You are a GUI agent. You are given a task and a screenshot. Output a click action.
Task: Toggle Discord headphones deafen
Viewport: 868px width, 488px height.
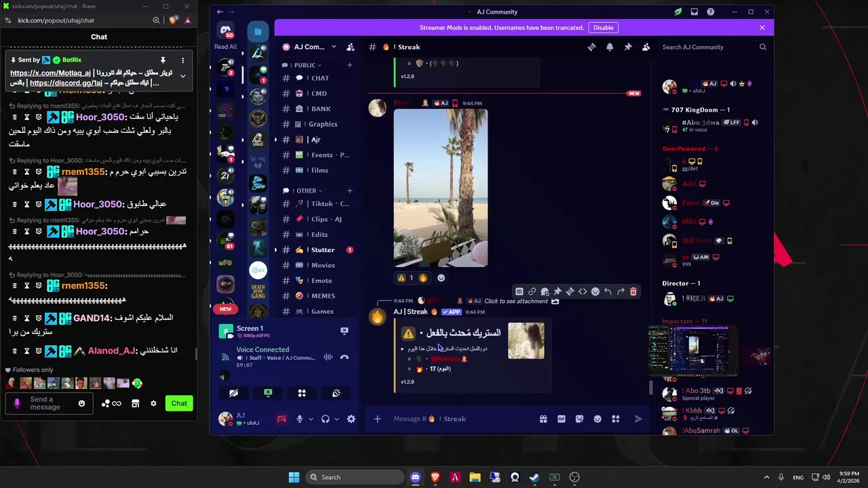(x=325, y=419)
